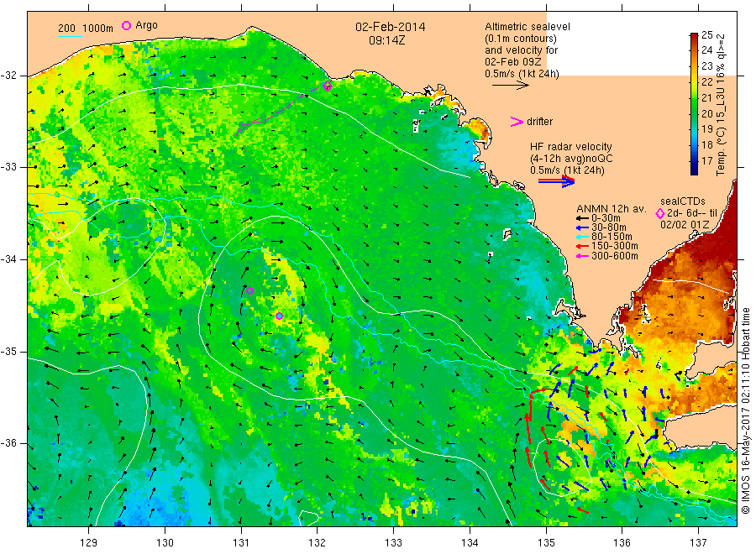Select the upper-left Argo float marker on the map
756x554 pixels.
(x=249, y=290)
